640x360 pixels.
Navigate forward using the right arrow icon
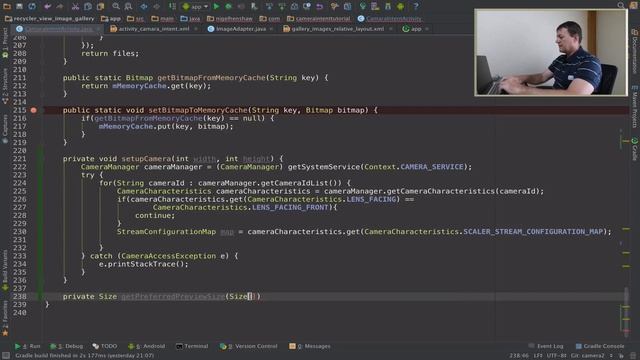click(156, 6)
